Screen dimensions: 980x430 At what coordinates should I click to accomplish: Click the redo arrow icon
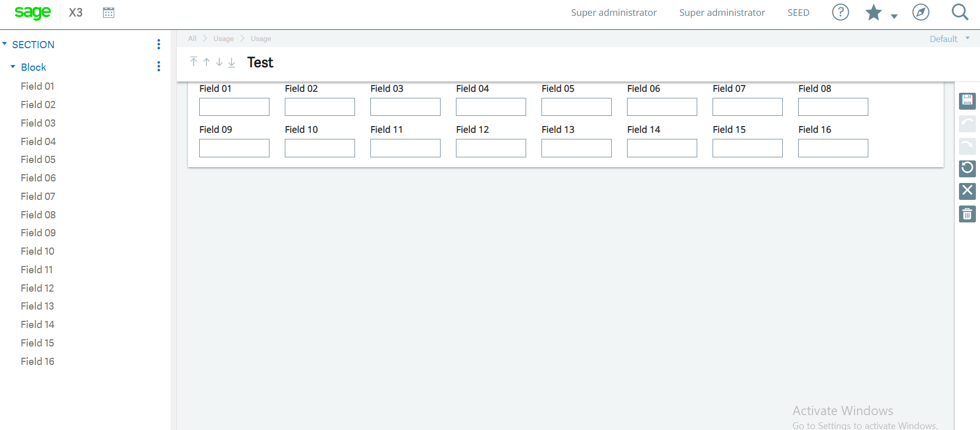click(967, 146)
